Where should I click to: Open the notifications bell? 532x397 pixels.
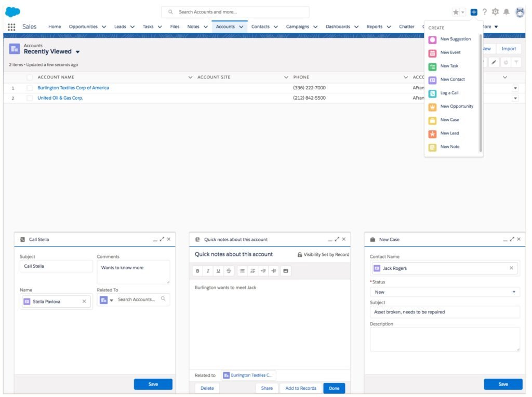click(506, 12)
